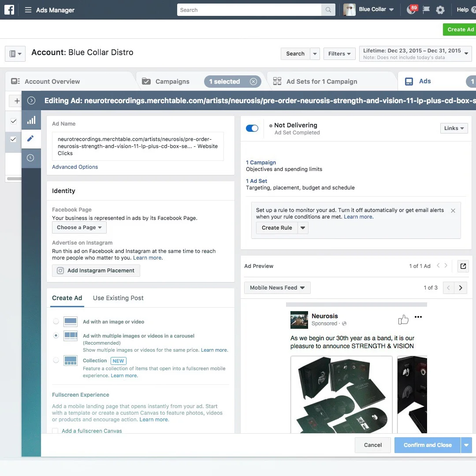Open the Choose a Page dropdown
This screenshot has height=476, width=476.
point(79,228)
